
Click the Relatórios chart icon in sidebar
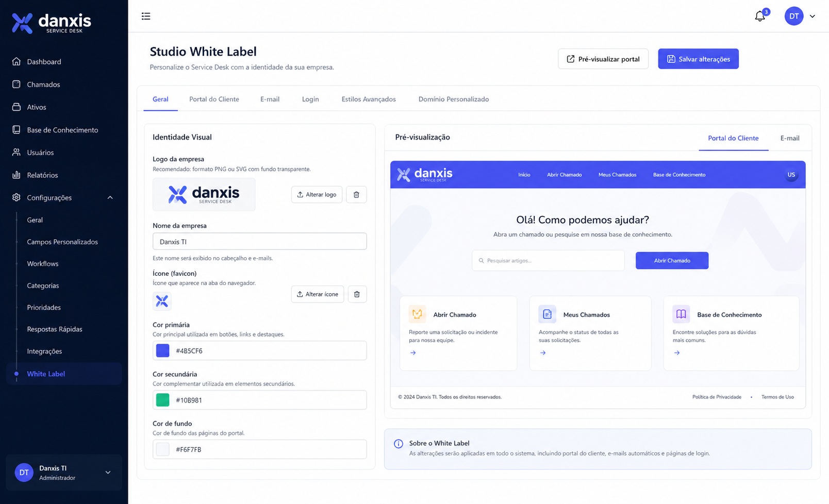point(16,175)
